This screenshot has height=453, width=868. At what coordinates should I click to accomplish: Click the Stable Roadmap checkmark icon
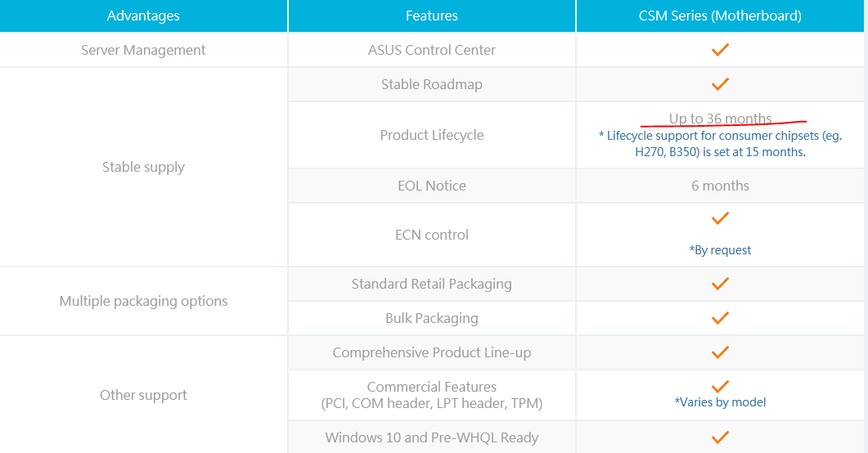pos(720,84)
